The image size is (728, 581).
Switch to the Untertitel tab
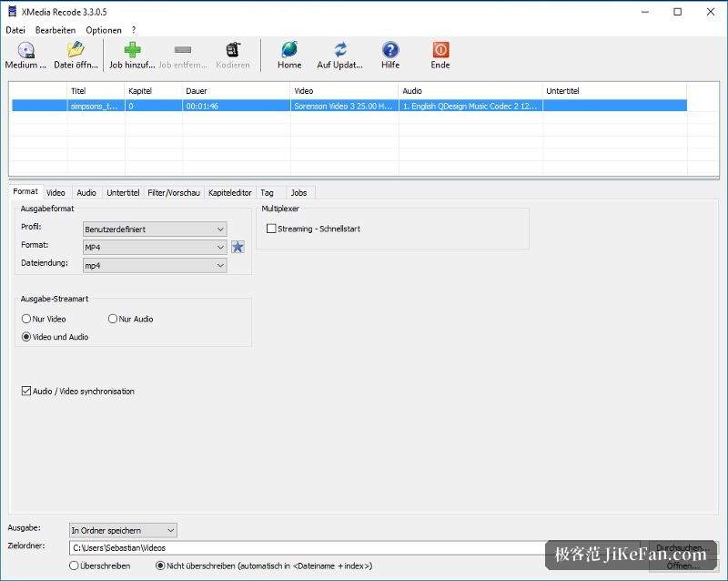[x=123, y=192]
